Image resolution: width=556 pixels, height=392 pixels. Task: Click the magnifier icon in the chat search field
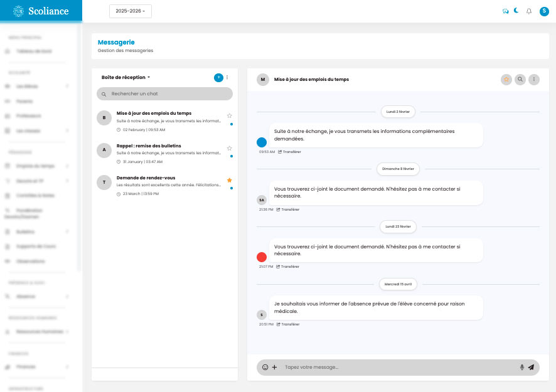104,94
